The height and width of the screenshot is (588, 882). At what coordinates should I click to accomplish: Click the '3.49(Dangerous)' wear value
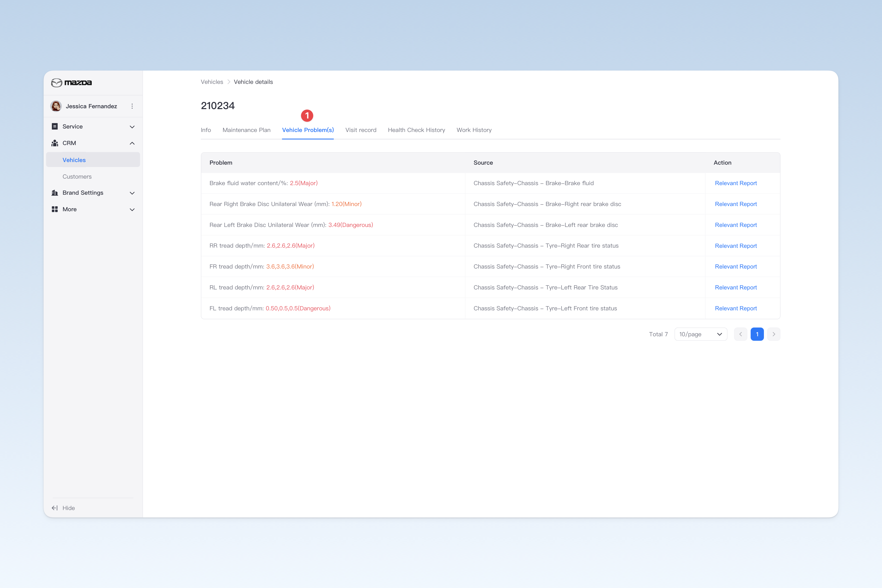click(351, 225)
